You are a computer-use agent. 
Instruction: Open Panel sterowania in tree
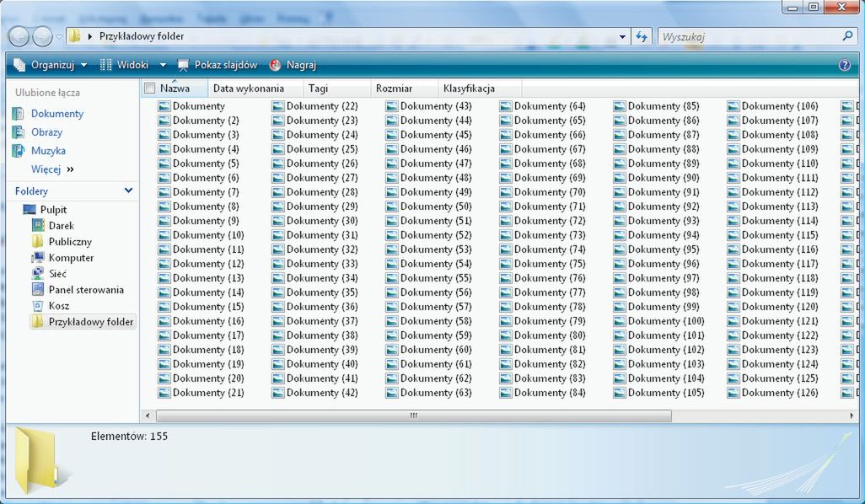coord(86,289)
